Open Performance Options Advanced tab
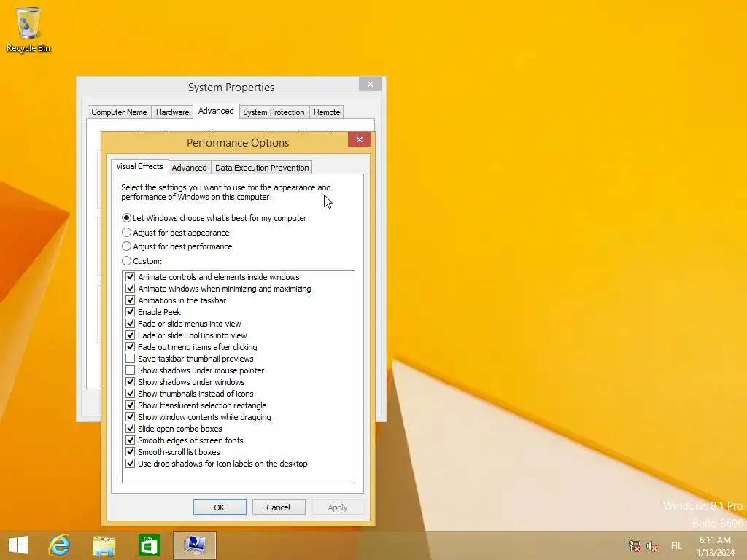The image size is (747, 560). (x=189, y=168)
